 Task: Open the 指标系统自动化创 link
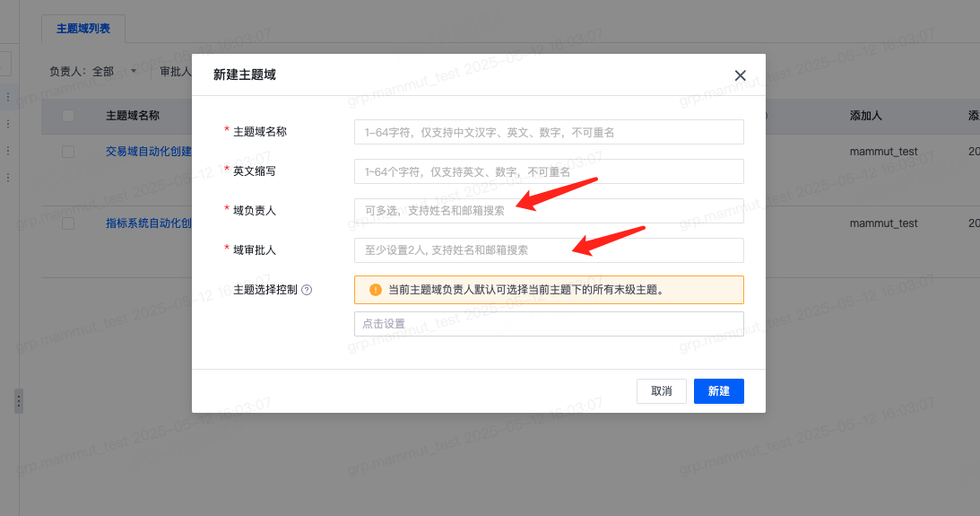149,223
